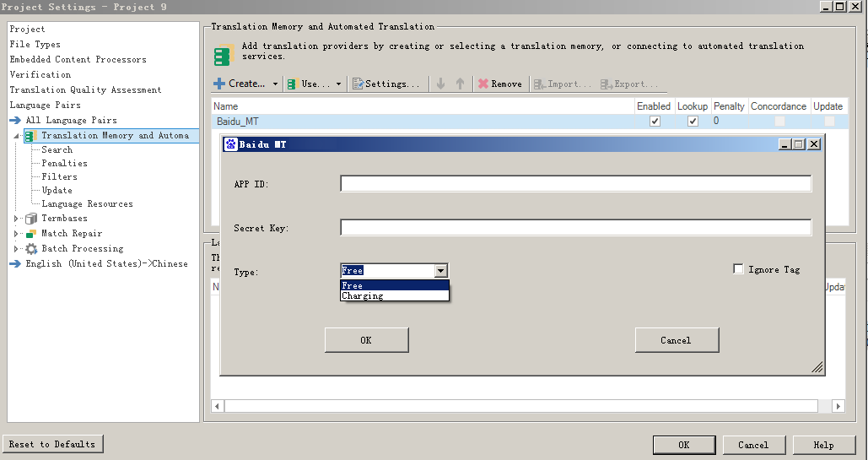Viewport: 868px width, 460px height.
Task: Click the Baidu paw icon in title
Action: tap(231, 144)
